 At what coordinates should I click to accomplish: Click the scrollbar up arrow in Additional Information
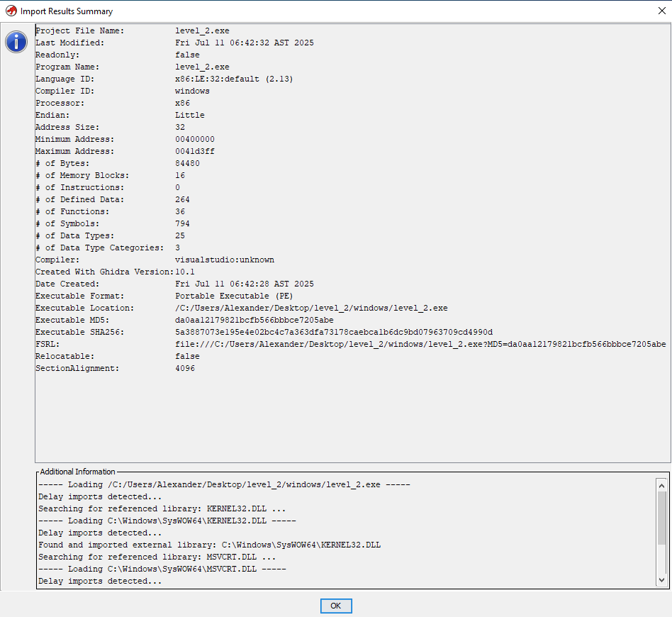coord(661,485)
